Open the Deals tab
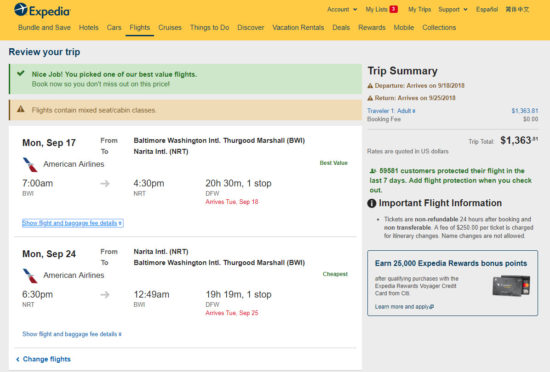550x372 pixels. [341, 27]
